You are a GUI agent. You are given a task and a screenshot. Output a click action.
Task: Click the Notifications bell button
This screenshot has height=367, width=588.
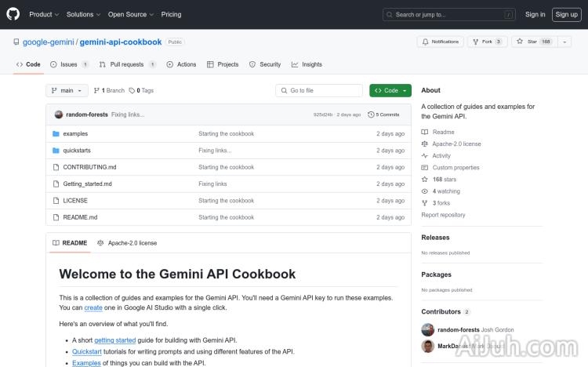click(x=441, y=42)
